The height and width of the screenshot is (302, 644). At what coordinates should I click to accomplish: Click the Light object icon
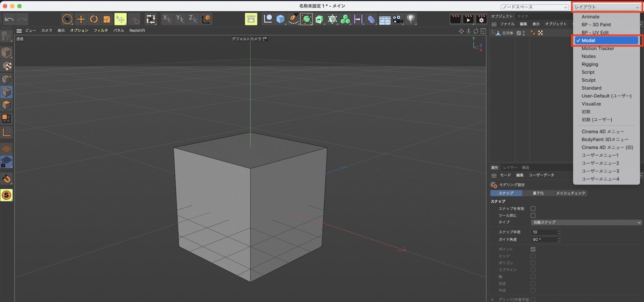(x=411, y=19)
